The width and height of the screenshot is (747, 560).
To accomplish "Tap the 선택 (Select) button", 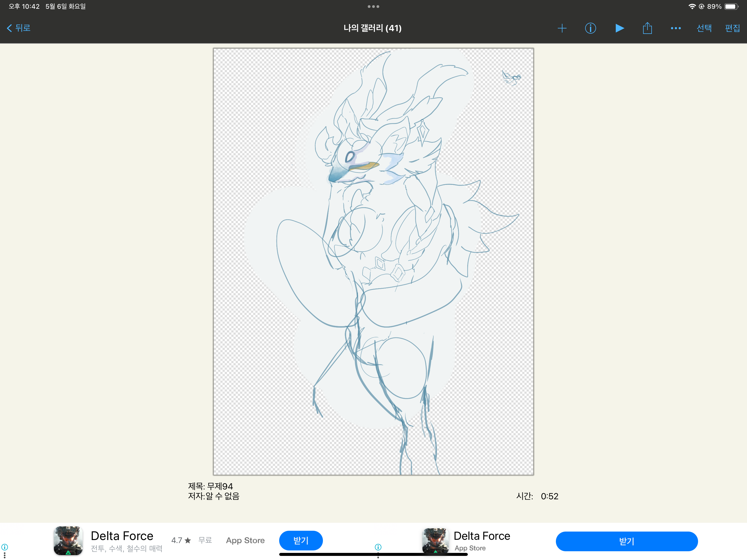I will pos(704,28).
